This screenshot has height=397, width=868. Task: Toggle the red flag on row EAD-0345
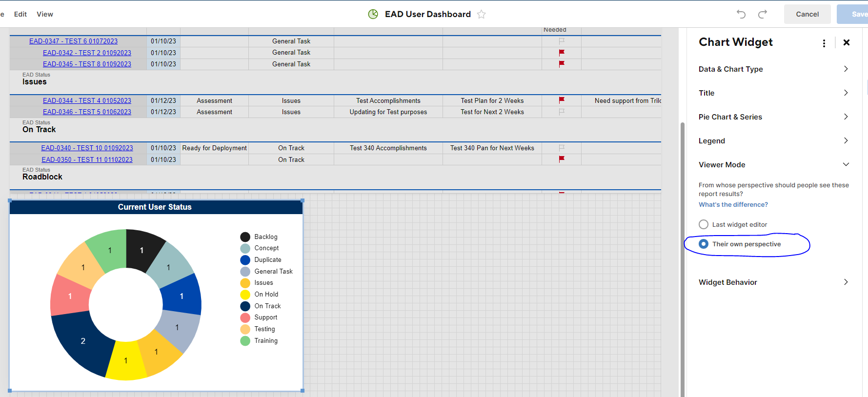pyautogui.click(x=562, y=64)
